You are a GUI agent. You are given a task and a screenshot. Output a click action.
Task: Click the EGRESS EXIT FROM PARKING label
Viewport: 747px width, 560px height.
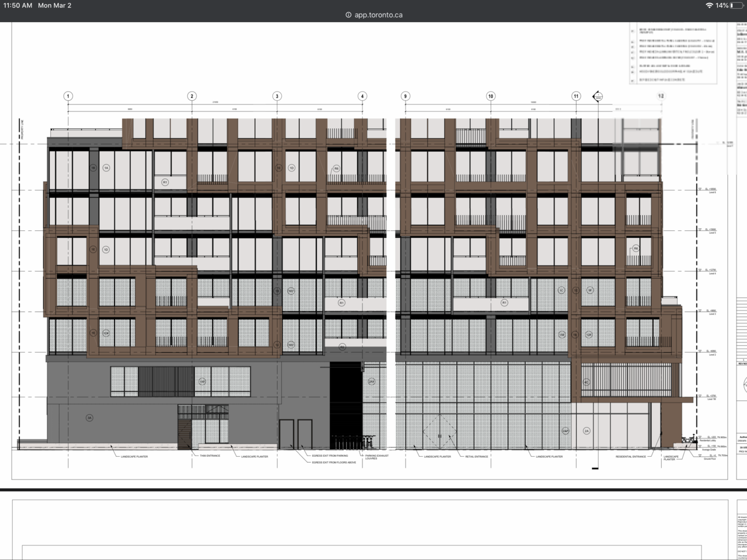330,456
